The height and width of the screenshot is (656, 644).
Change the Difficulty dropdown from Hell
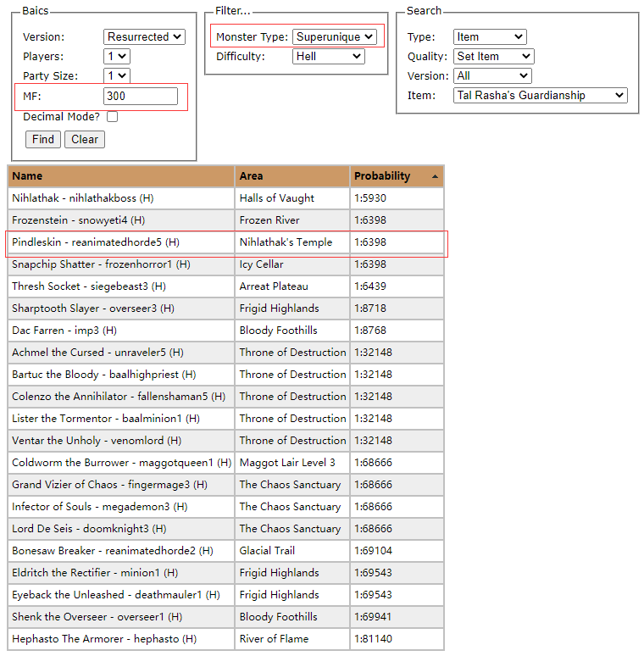click(x=328, y=56)
